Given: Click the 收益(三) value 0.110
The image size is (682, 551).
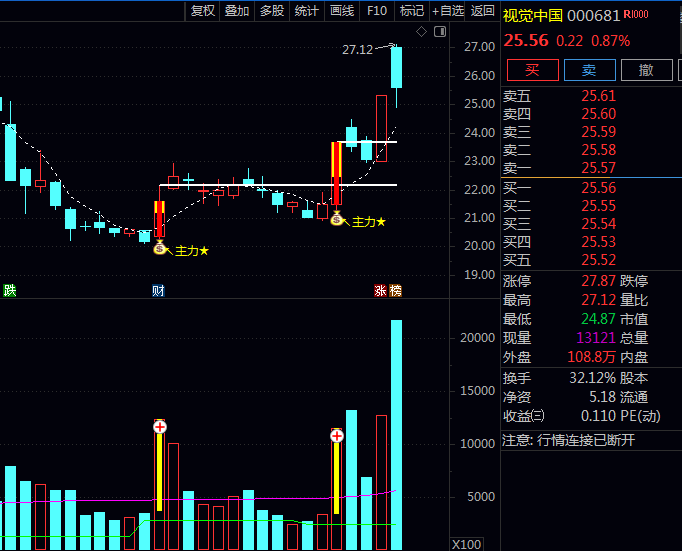Looking at the screenshot, I should [x=598, y=416].
